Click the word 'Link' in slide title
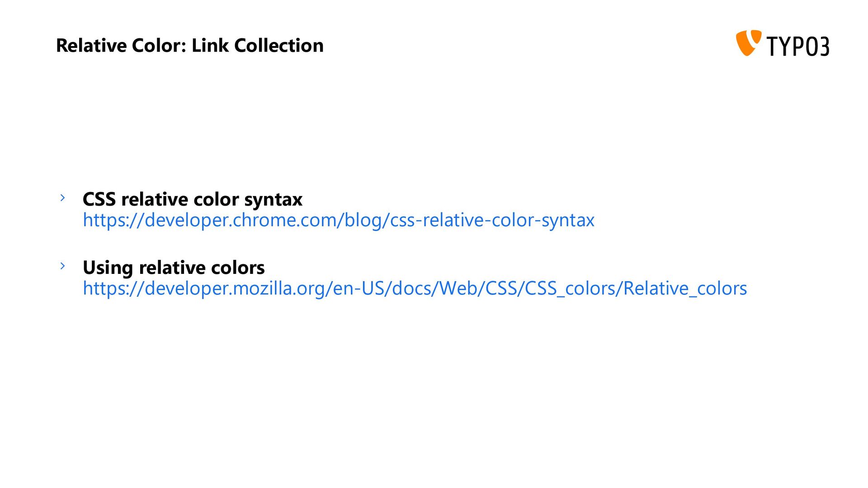868x488 pixels. (x=210, y=46)
